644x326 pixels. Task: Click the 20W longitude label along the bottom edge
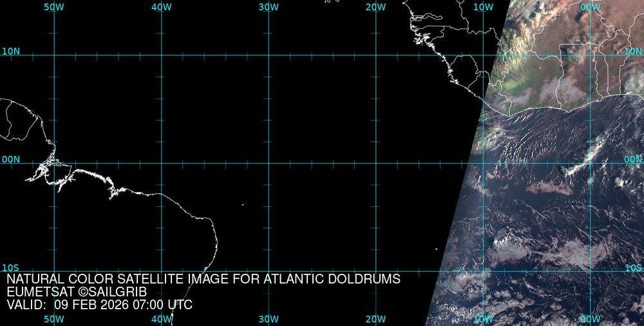(375, 319)
